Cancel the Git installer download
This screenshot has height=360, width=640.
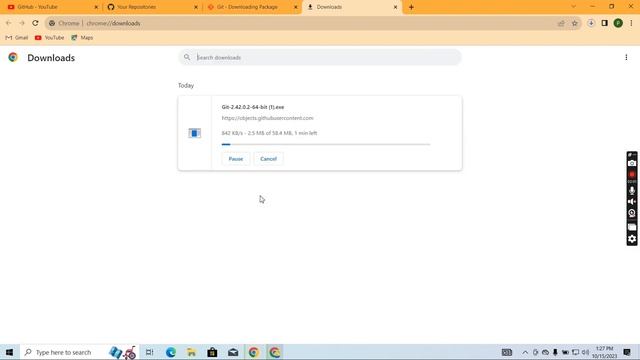268,159
